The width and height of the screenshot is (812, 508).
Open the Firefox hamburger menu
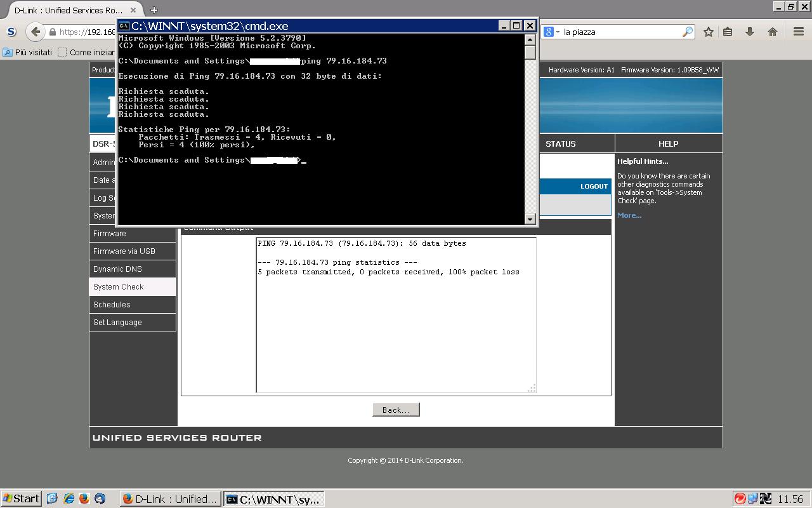point(799,32)
